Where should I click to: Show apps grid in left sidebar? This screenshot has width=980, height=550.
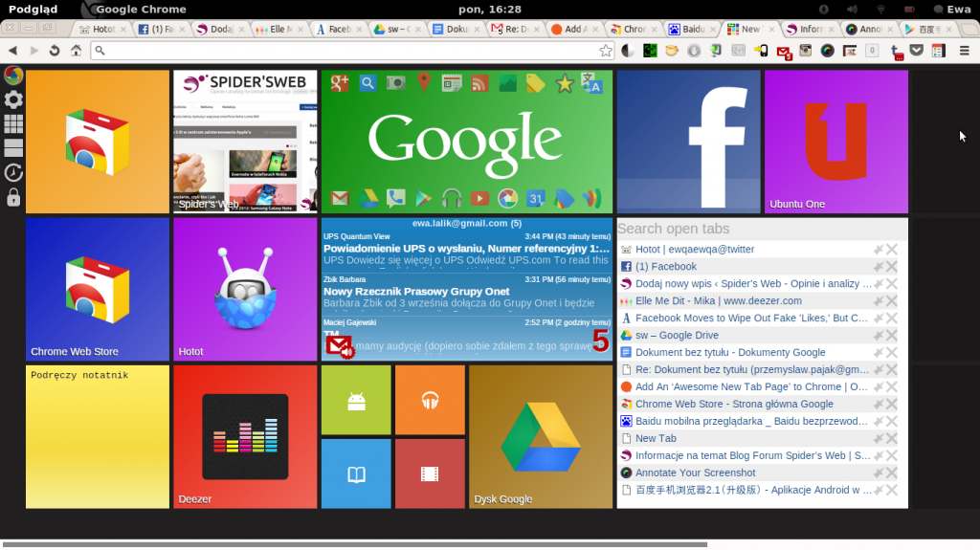tap(13, 123)
